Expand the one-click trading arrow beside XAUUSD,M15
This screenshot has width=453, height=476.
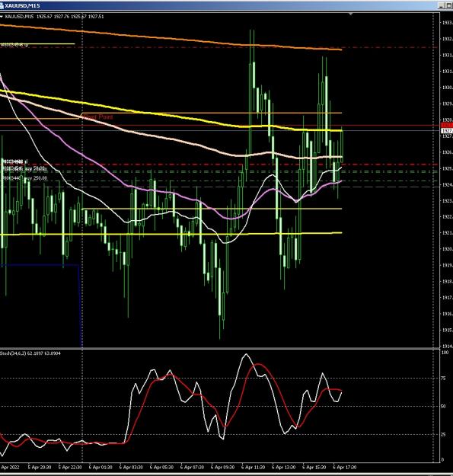click(x=2, y=17)
